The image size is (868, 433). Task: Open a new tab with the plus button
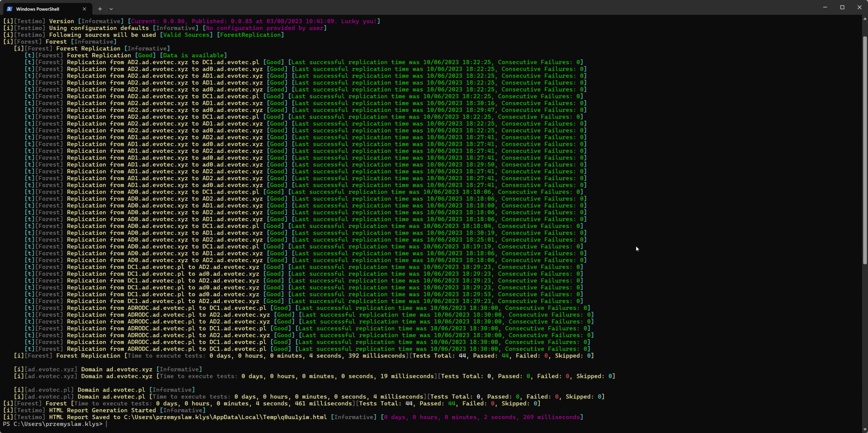(x=100, y=8)
